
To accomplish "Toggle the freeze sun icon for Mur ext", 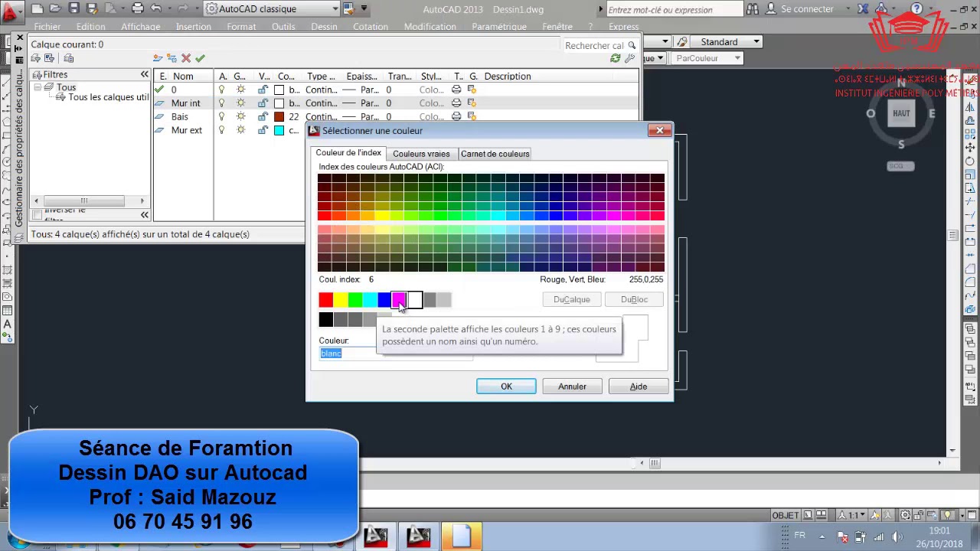I will pos(240,131).
